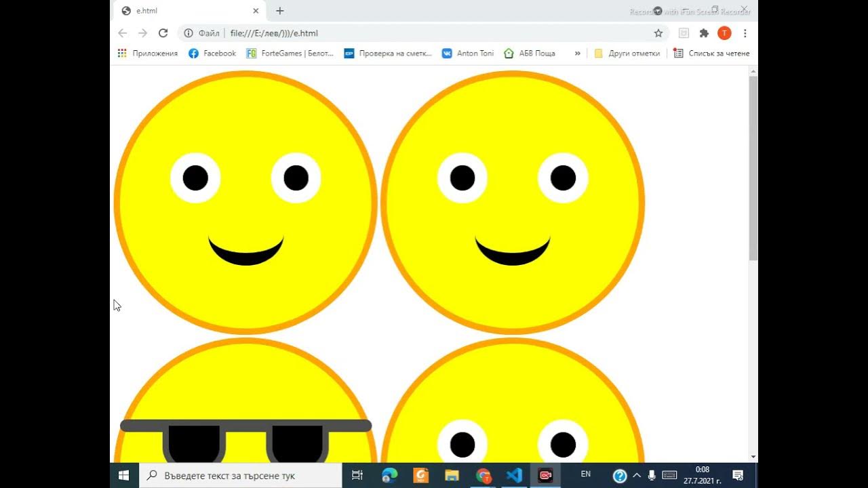Screen dimensions: 868x488
Task: Go forward in browser history
Action: coord(142,33)
